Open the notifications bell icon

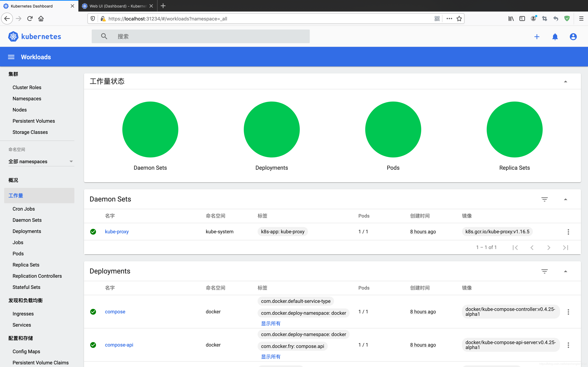(x=555, y=37)
